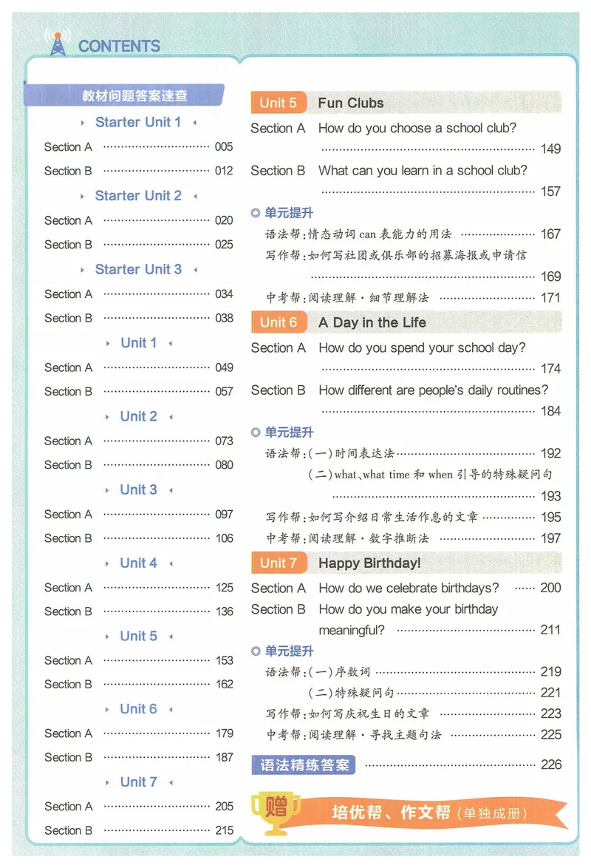
Task: Click page number 215
Action: click(224, 830)
